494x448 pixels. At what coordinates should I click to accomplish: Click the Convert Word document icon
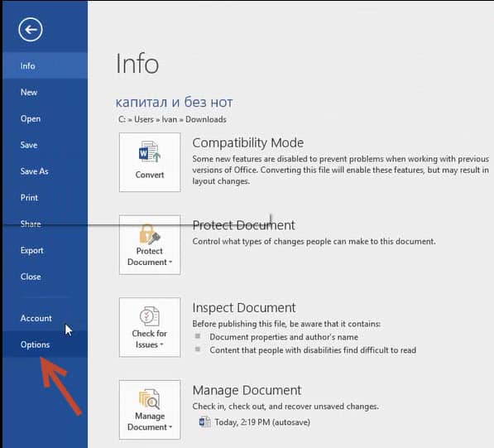tap(150, 152)
